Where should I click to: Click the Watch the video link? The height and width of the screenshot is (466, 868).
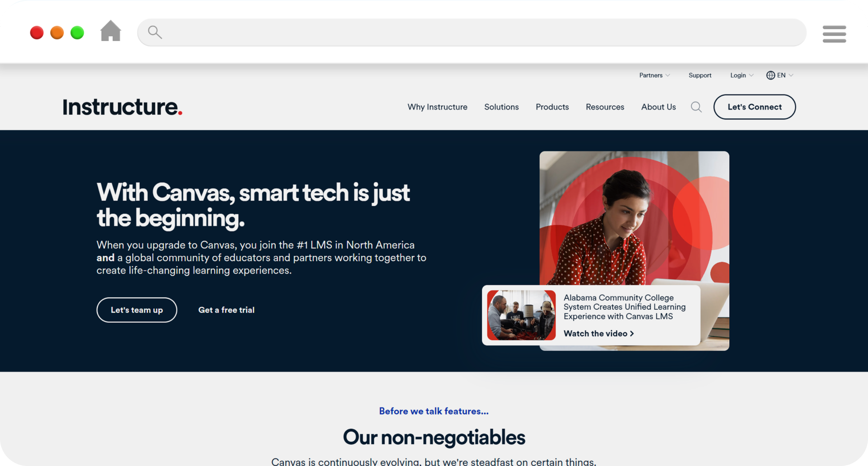[598, 334]
